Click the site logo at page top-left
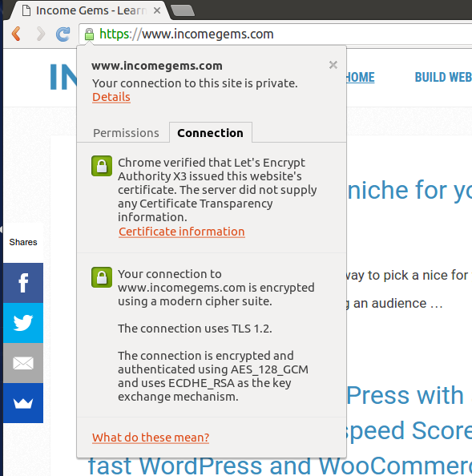Image resolution: width=472 pixels, height=476 pixels. click(x=63, y=77)
